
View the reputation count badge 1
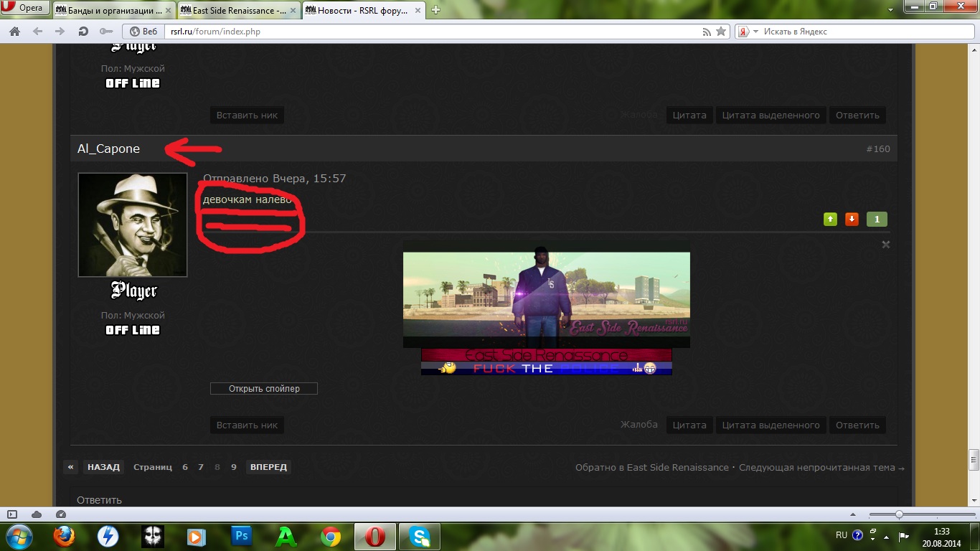pyautogui.click(x=877, y=220)
